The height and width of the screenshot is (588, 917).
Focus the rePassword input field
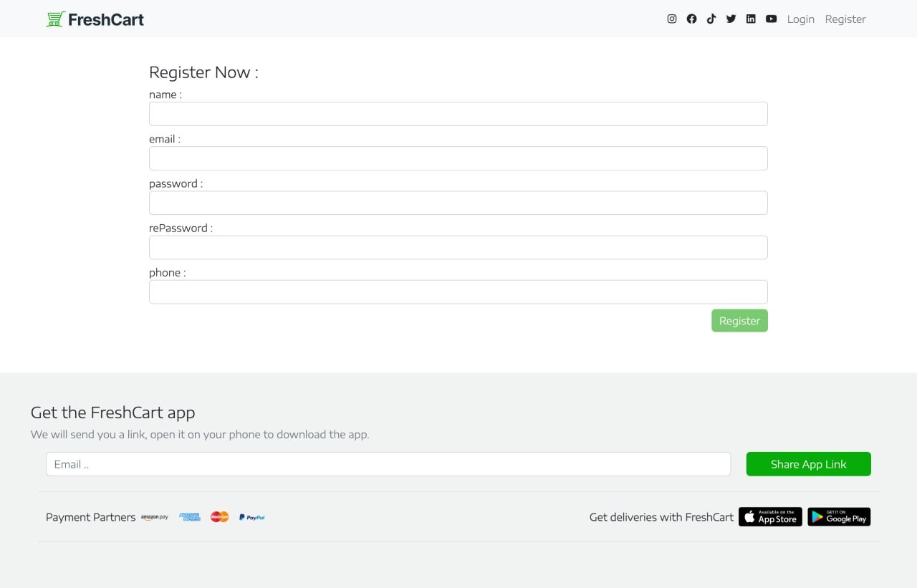point(458,247)
